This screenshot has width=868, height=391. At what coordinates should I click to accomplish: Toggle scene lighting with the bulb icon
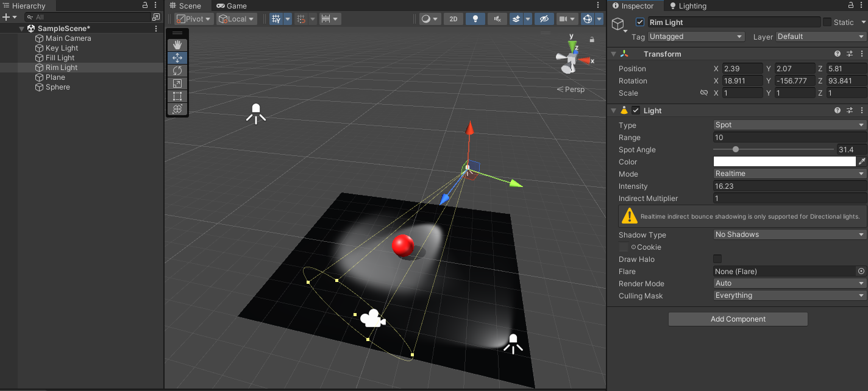pos(475,19)
